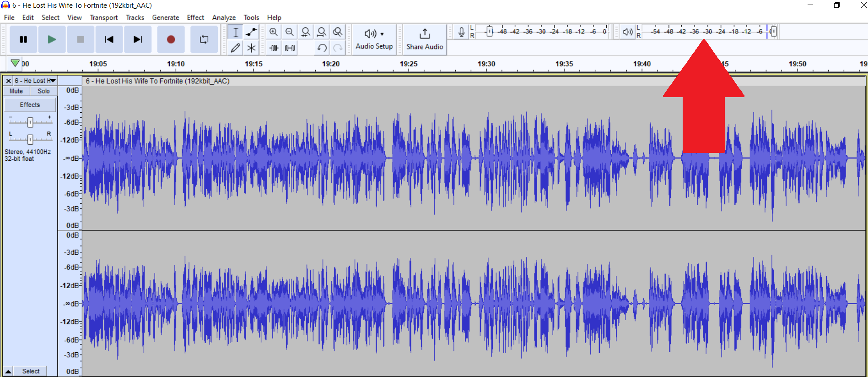Open the View menu
This screenshot has width=868, height=377.
[x=75, y=17]
